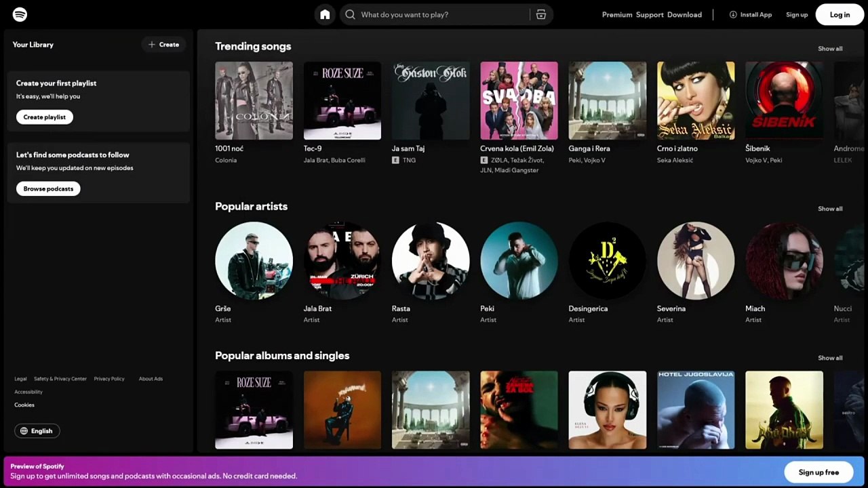This screenshot has width=868, height=488.
Task: Open the Browse icon in search bar
Action: tap(540, 14)
